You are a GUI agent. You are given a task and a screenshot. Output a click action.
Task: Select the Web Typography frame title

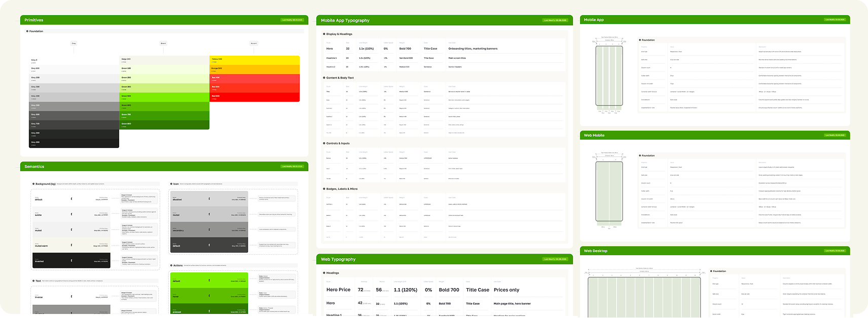click(x=338, y=259)
